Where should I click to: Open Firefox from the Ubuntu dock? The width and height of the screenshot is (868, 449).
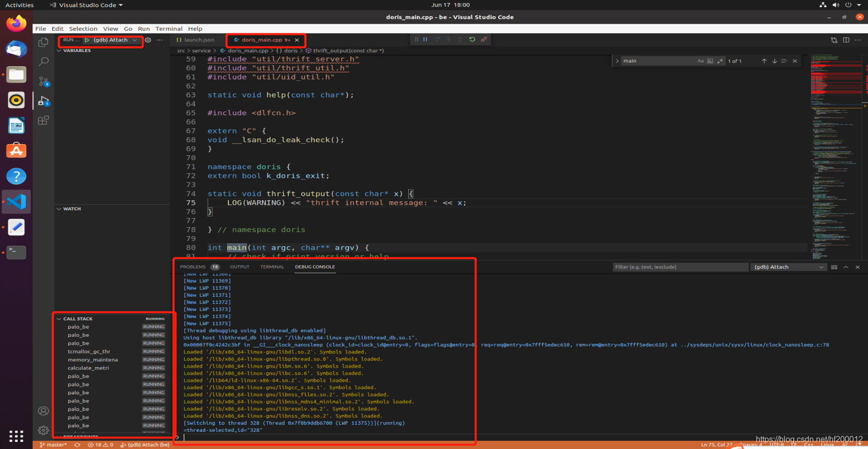coord(16,24)
